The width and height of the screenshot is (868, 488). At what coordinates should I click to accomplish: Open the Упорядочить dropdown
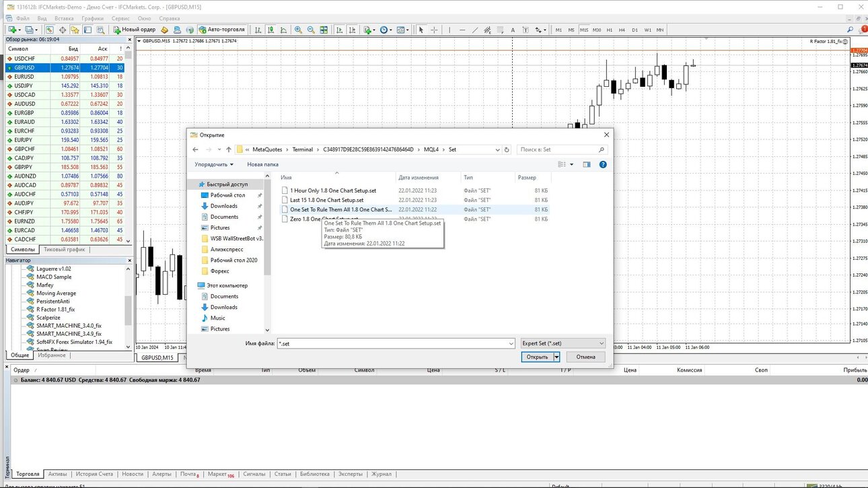tap(214, 164)
